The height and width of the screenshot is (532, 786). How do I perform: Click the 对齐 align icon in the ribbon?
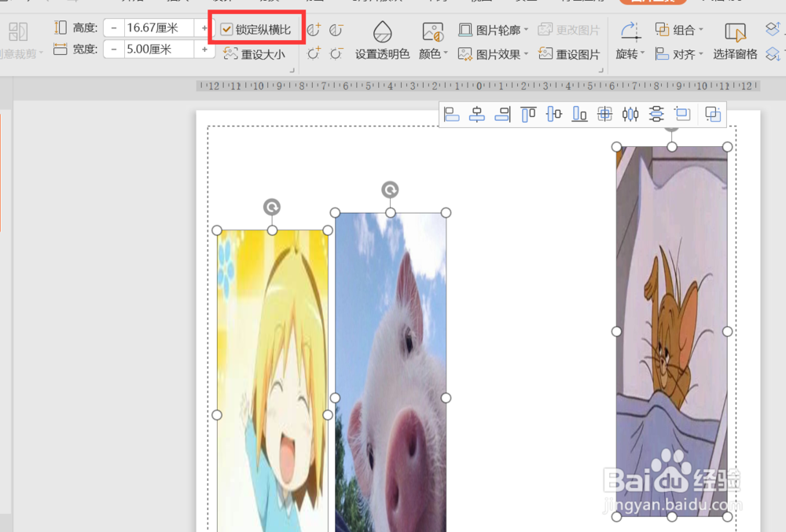(662, 53)
